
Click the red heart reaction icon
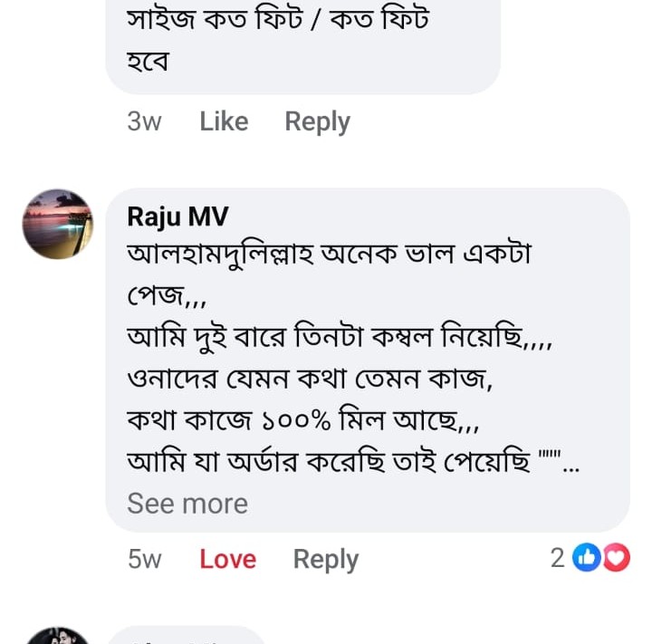point(616,559)
